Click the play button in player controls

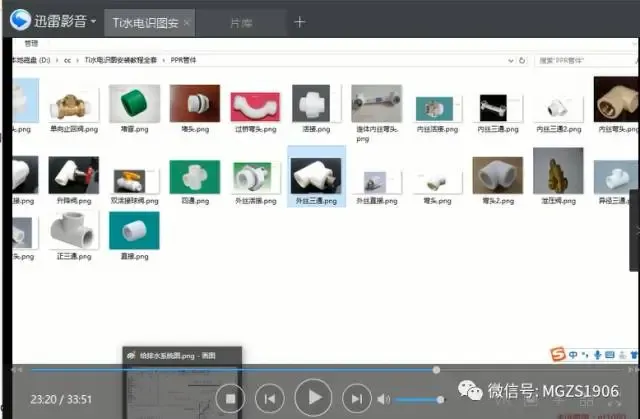pos(313,397)
